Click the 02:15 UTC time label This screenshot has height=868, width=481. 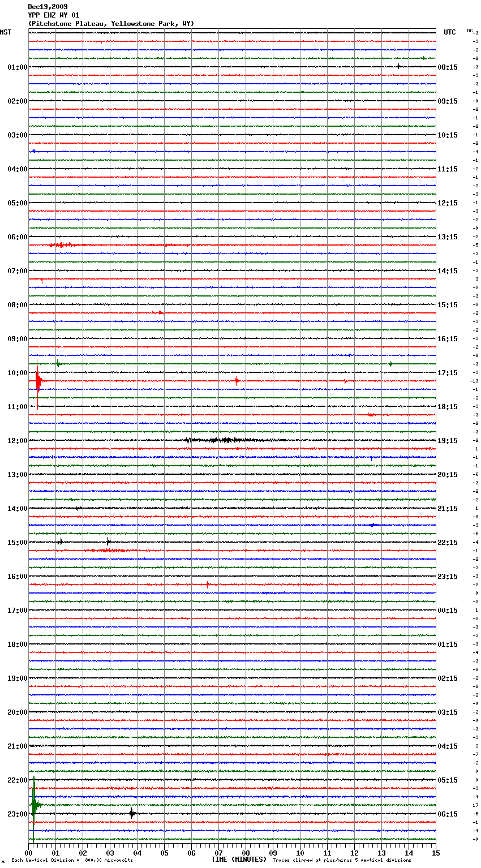click(448, 678)
